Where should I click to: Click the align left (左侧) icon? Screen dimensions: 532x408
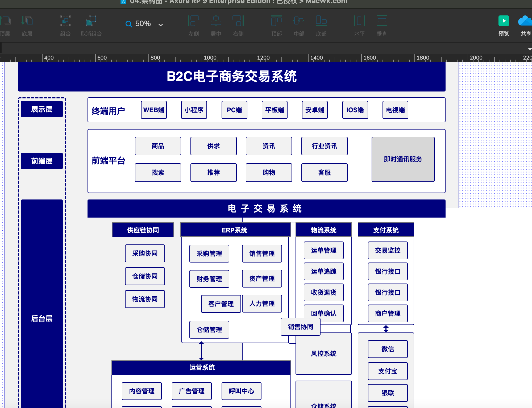[x=194, y=21]
